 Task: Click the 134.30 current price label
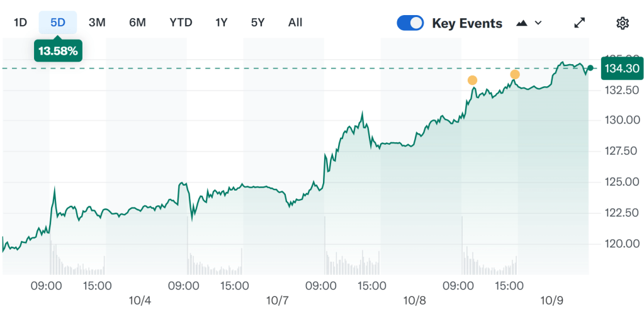tap(621, 68)
